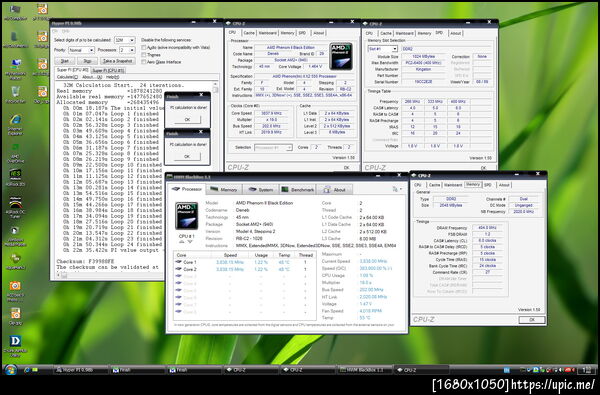Click the Stop button in Hyper PI

click(87, 61)
